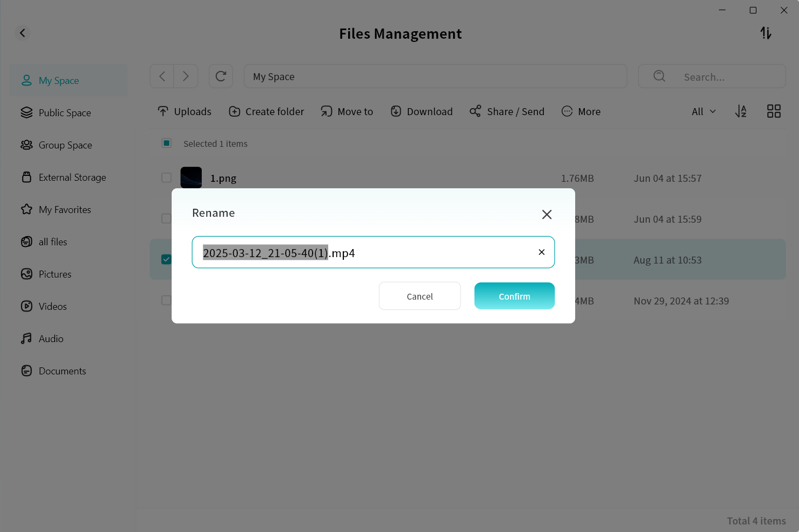Screen dimensions: 799x532
Task: Go back using the top-left arrow
Action: (x=23, y=33)
